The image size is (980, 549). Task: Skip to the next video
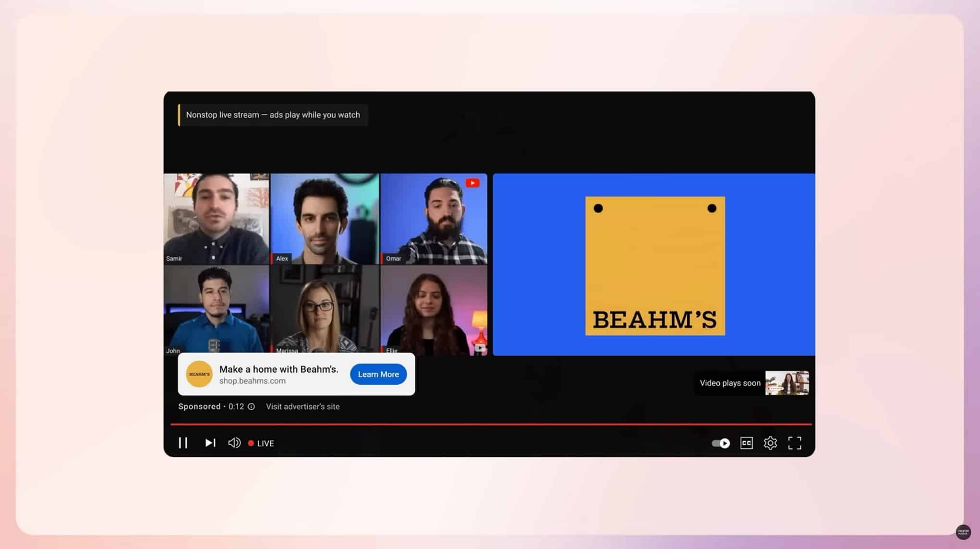coord(210,443)
